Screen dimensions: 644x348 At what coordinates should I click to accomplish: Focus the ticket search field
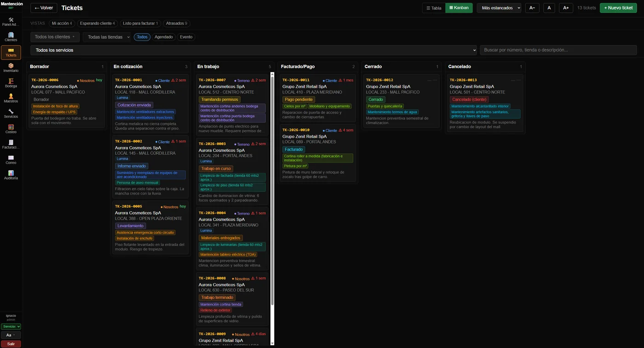point(558,50)
